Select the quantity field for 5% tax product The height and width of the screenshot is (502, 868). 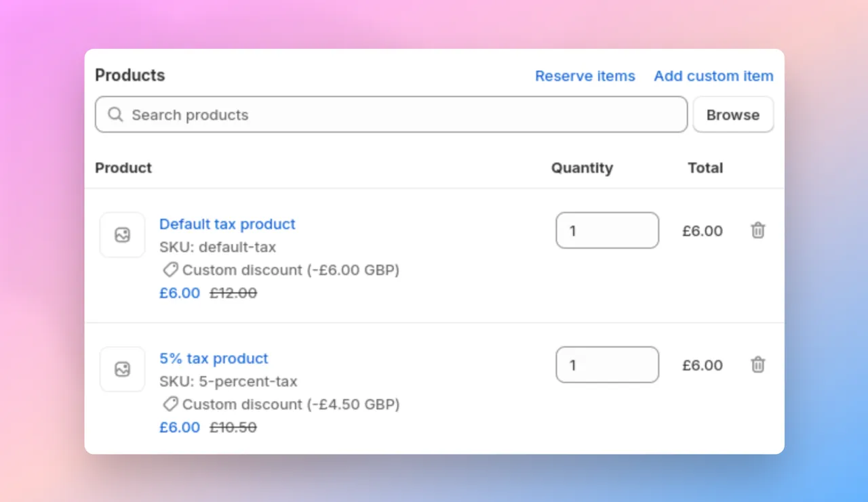coord(607,364)
